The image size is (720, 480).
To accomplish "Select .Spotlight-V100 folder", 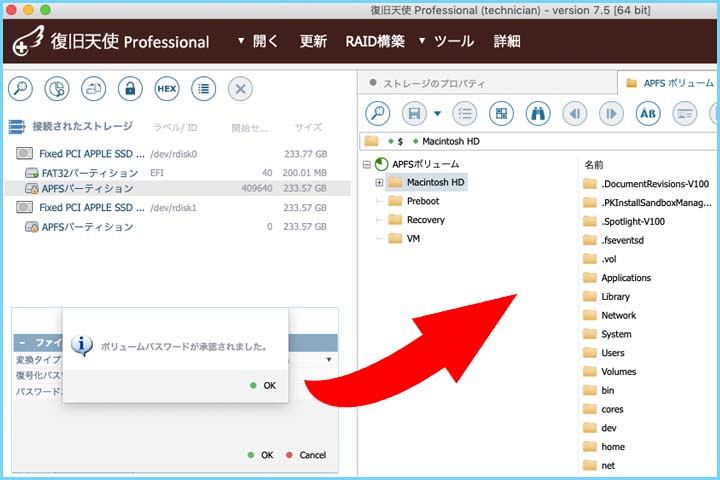I will (624, 221).
